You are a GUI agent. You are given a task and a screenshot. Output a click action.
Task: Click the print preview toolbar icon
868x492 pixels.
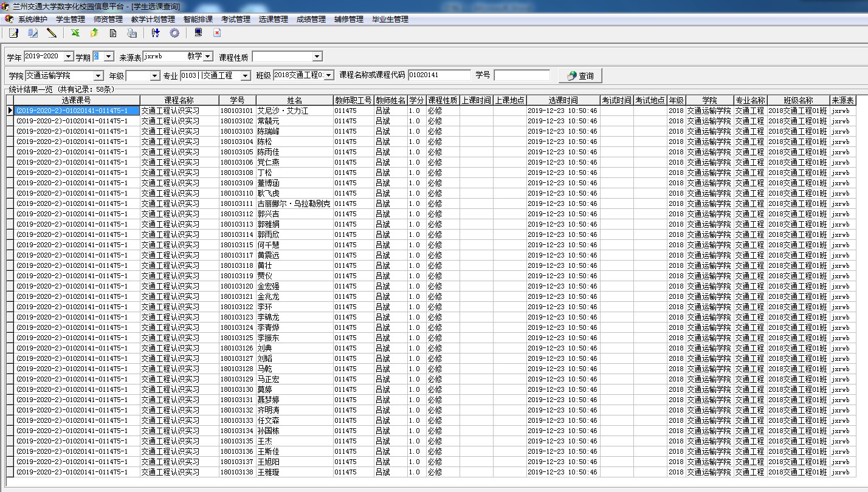(x=132, y=33)
